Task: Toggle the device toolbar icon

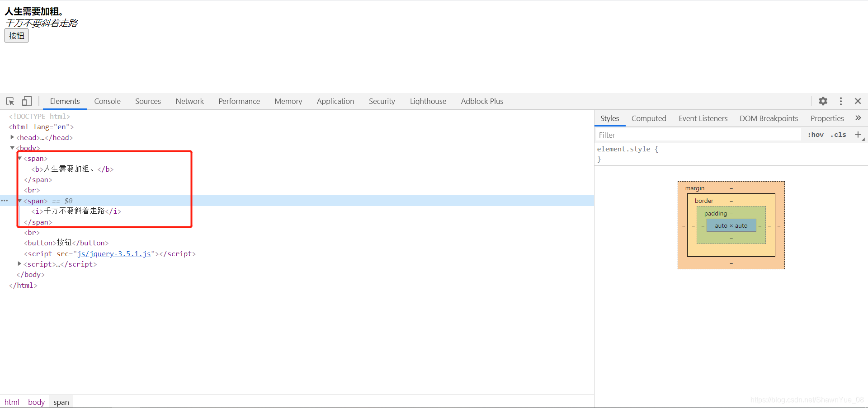Action: click(x=27, y=101)
